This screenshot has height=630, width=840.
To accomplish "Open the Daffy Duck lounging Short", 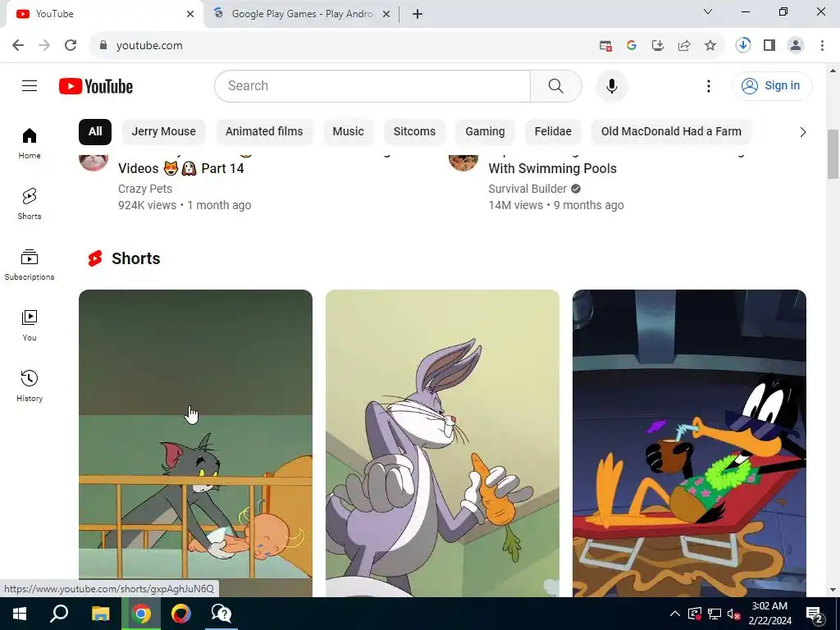I will (689, 443).
